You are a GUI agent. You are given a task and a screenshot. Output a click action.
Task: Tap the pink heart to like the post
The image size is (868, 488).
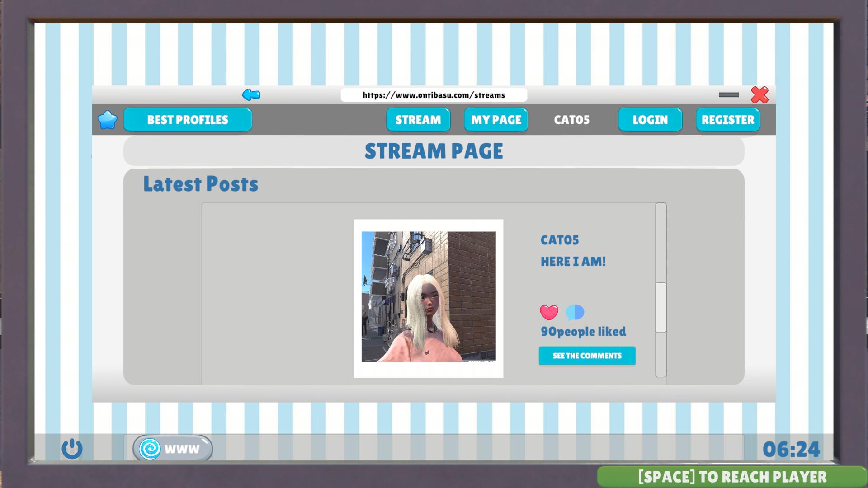point(549,313)
